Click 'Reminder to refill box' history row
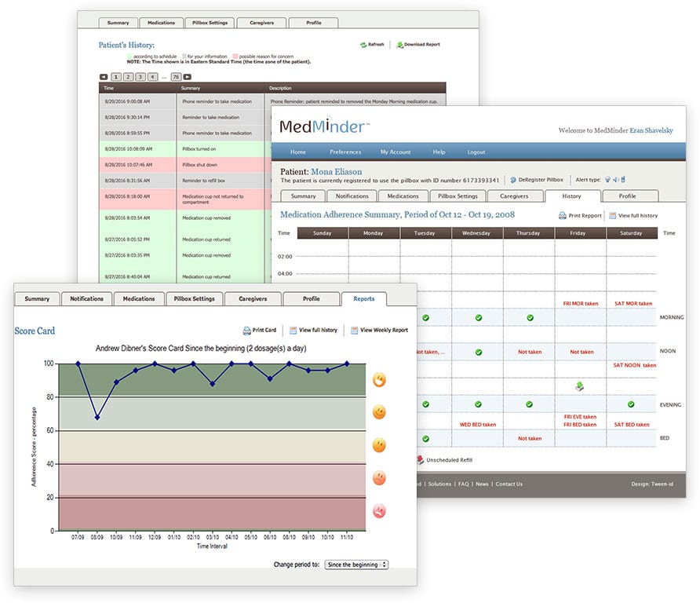This screenshot has width=700, height=603. (185, 181)
